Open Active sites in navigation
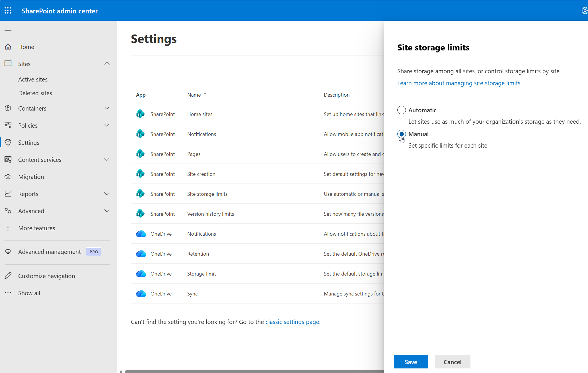588x373 pixels. pyautogui.click(x=33, y=79)
